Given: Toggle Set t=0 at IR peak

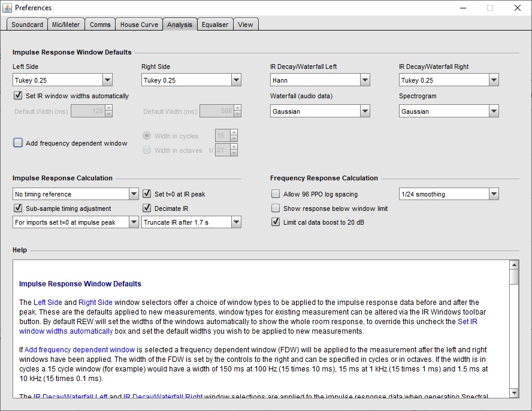Looking at the screenshot, I should [x=147, y=194].
